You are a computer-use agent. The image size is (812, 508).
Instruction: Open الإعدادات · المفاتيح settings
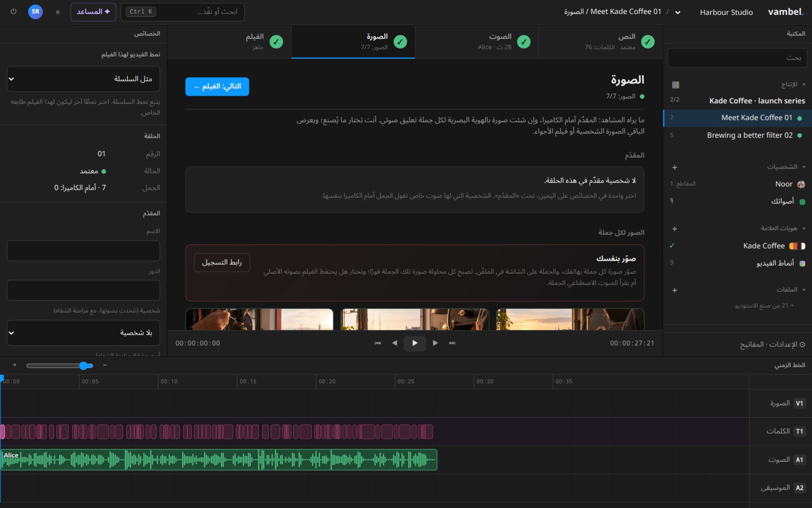pos(772,345)
